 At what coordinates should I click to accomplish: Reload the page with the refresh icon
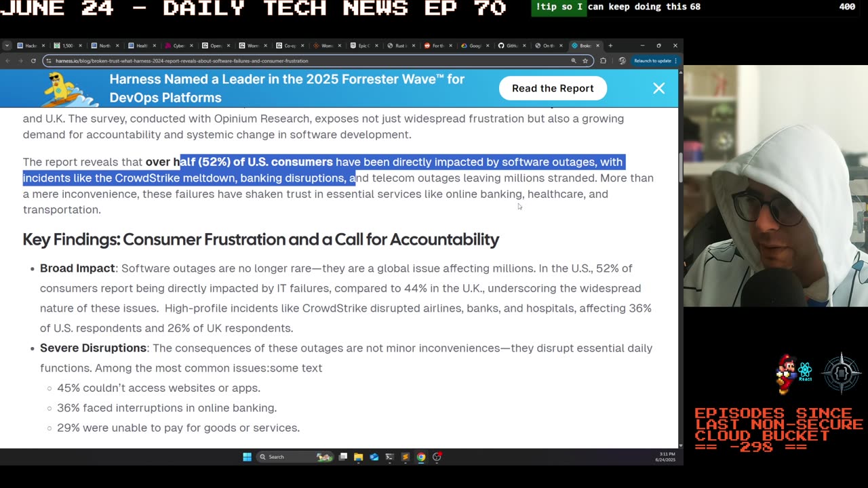[x=33, y=60]
